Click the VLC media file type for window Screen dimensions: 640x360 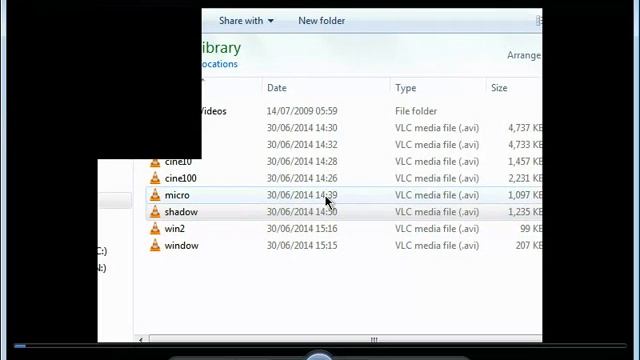pos(437,246)
